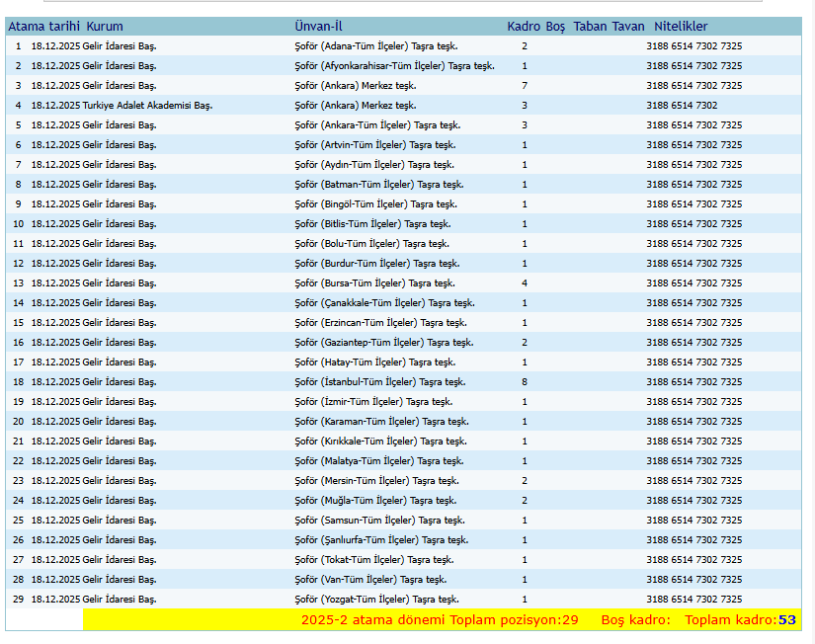Select Şoför (Ankara-Tüm İlçeler) Taşra teşk. entry
This screenshot has height=644, width=815.
pos(378,125)
